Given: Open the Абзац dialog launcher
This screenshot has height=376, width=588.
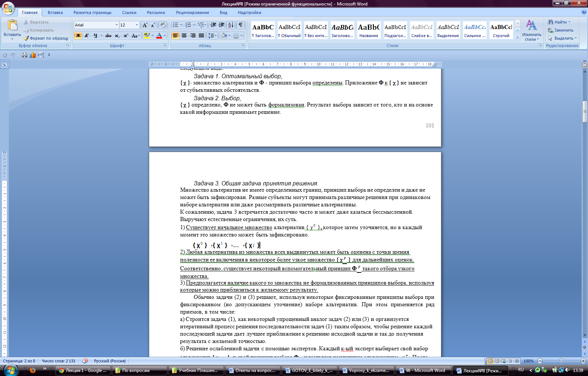Looking at the screenshot, I should click(243, 46).
